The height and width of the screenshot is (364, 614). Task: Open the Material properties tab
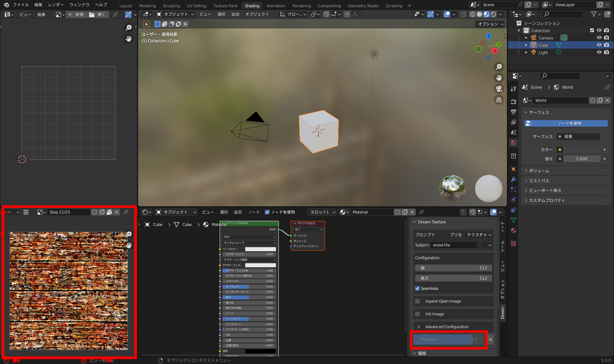point(513,230)
